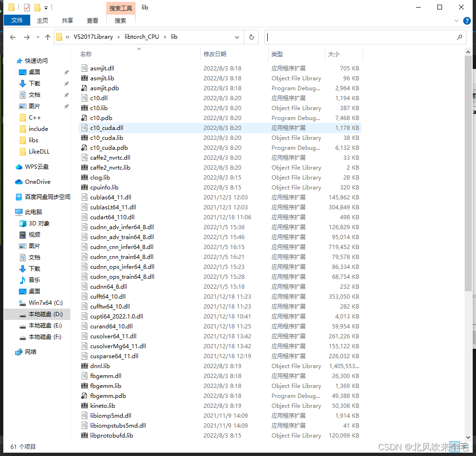Select the asmjit.dll file icon

[x=85, y=68]
